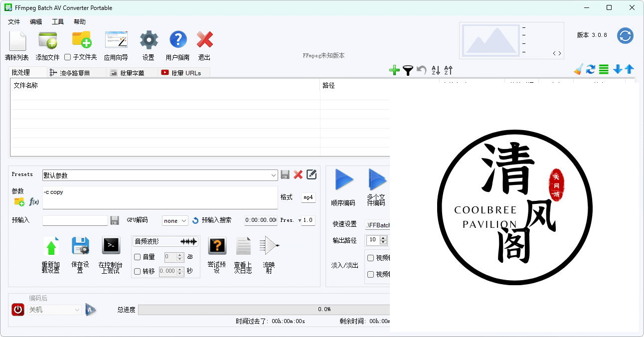Click 查看上次日志 view log icon
The height and width of the screenshot is (337, 644).
pos(243,246)
